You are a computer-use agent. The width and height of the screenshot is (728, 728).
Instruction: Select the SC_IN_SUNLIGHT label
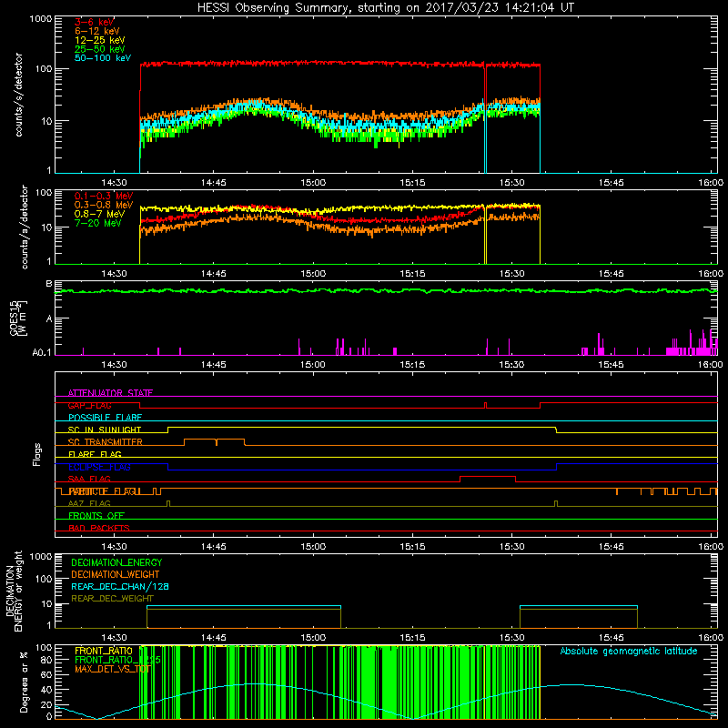pyautogui.click(x=105, y=430)
